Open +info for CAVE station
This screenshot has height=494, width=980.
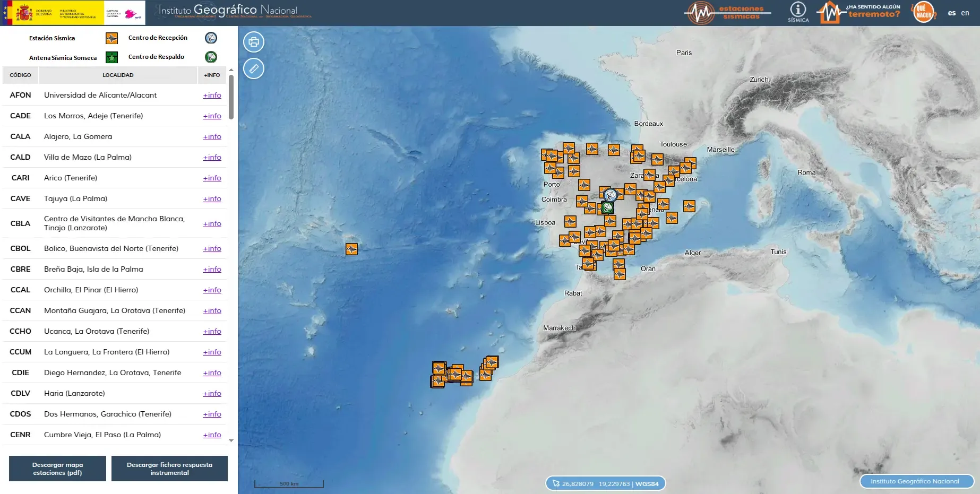[212, 199]
